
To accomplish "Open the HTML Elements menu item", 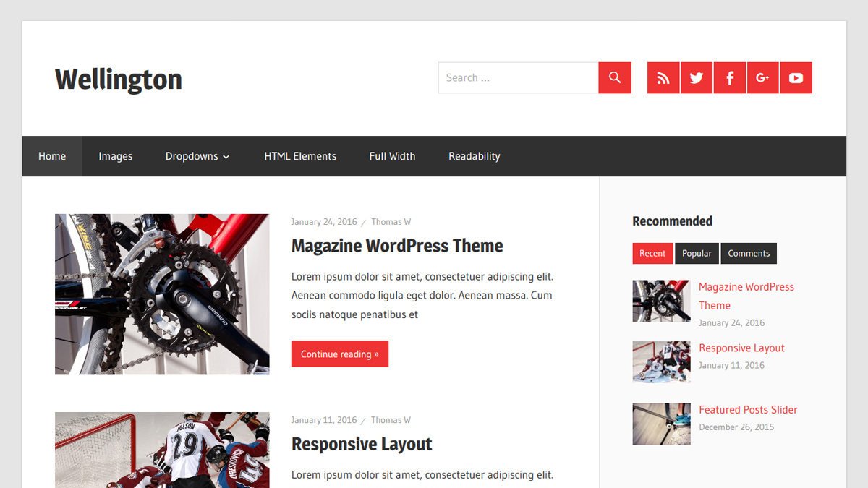I will (x=300, y=156).
